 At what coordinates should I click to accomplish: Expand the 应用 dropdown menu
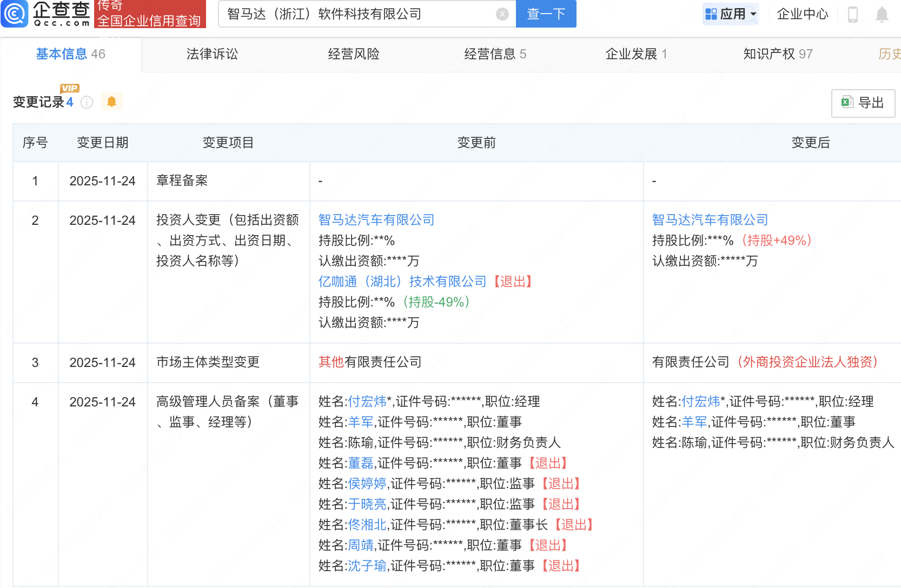point(731,14)
